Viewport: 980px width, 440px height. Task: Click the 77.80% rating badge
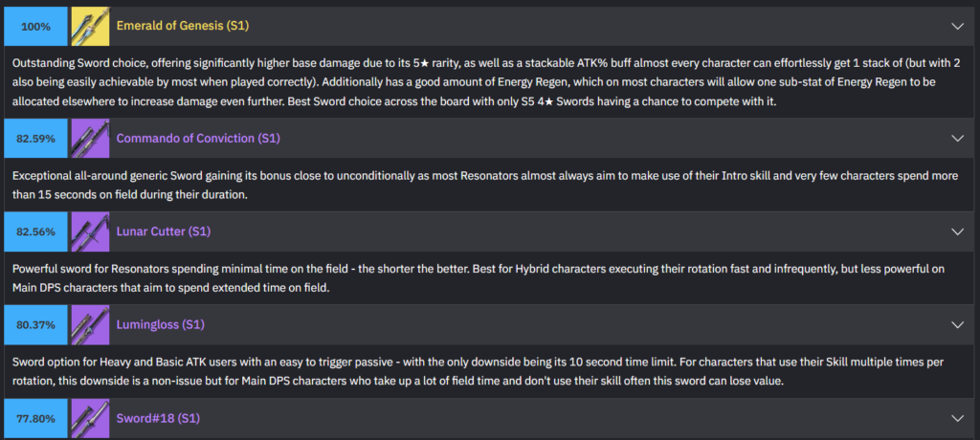[35, 418]
